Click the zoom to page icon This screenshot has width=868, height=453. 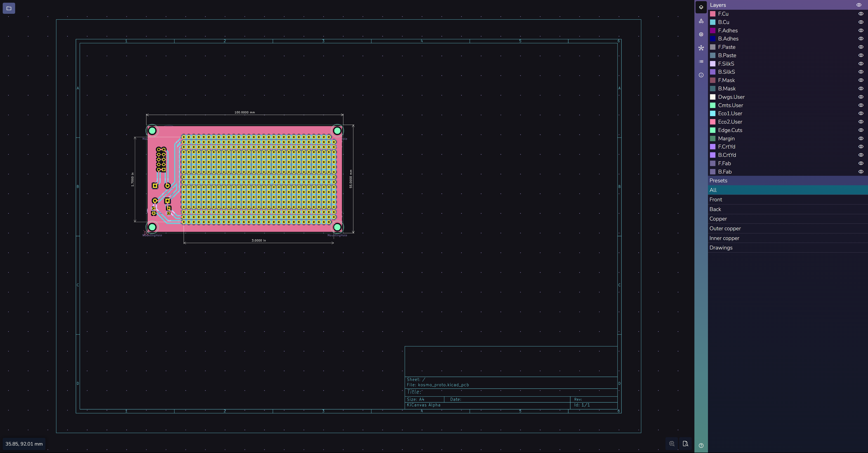pos(685,444)
